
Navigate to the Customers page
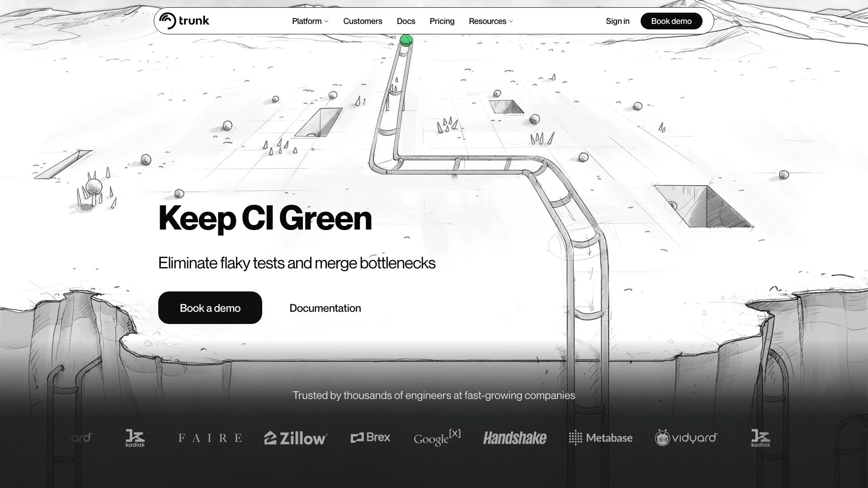(x=362, y=21)
